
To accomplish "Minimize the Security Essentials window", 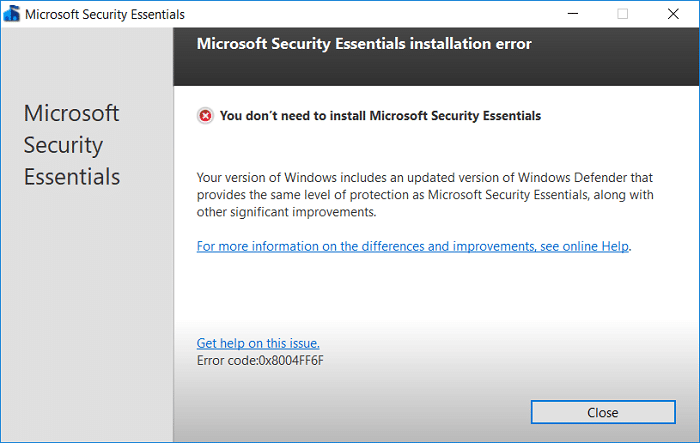I will pos(573,15).
